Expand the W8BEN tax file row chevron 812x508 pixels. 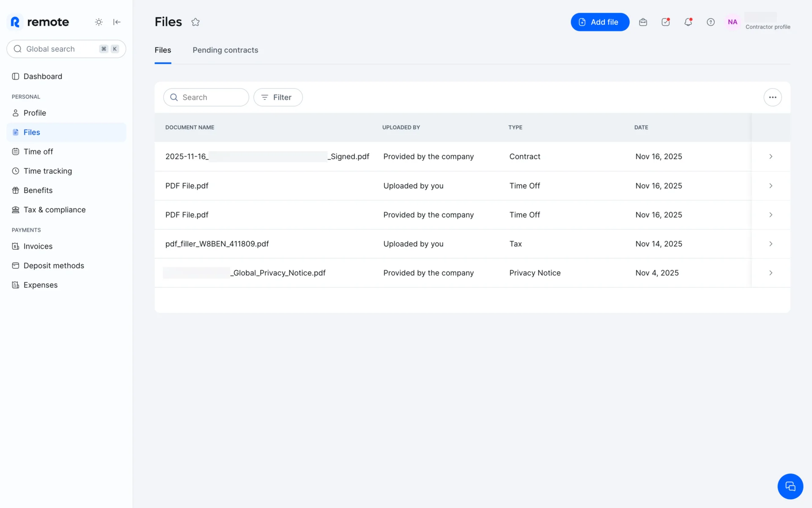771,244
